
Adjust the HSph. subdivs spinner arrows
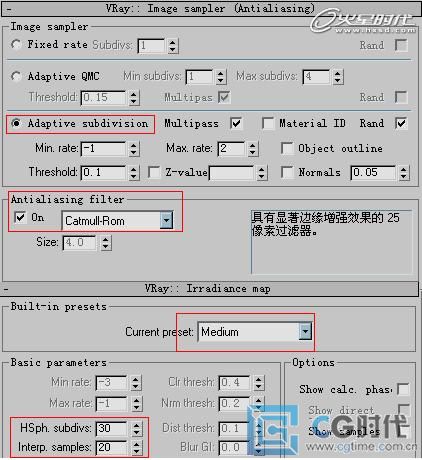pos(136,428)
